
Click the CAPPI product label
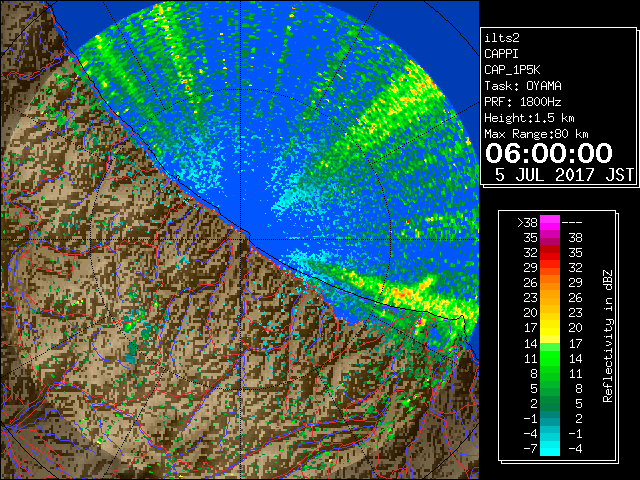click(501, 54)
